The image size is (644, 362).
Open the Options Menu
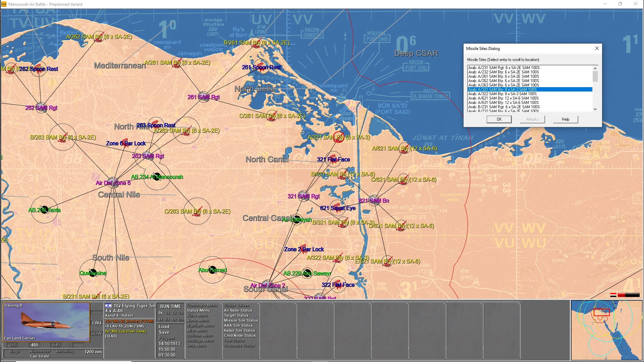[200, 336]
